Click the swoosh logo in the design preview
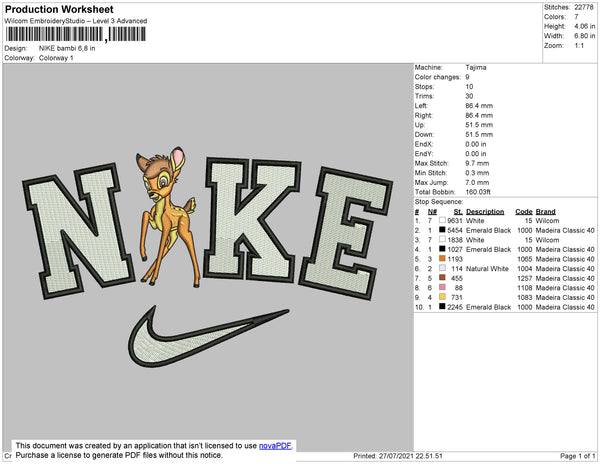 coord(209,337)
